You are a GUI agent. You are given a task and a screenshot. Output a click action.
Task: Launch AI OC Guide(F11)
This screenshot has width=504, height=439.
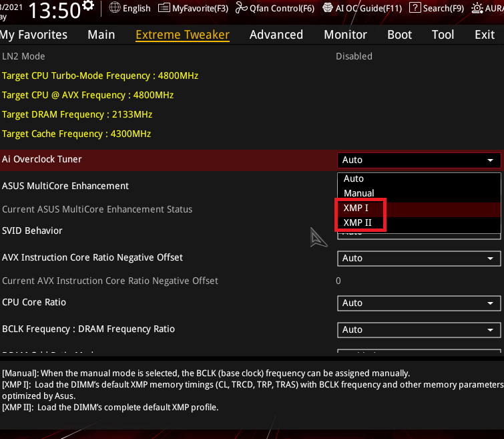pos(368,8)
